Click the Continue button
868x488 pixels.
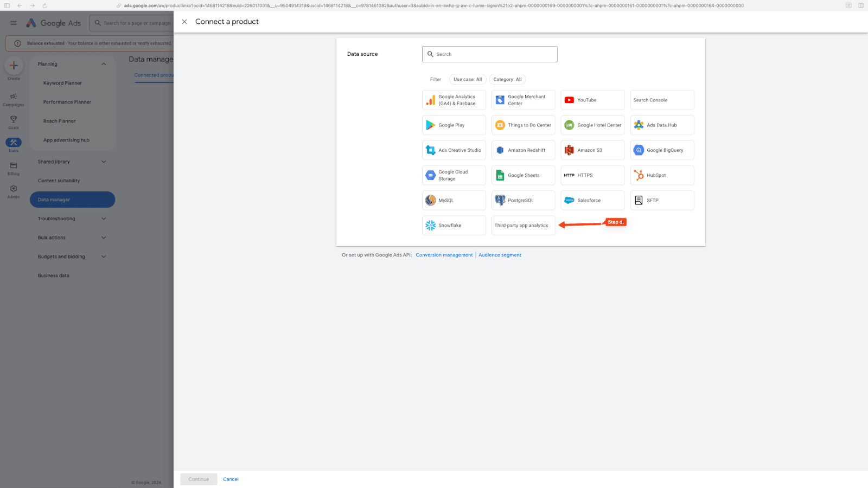(x=199, y=479)
